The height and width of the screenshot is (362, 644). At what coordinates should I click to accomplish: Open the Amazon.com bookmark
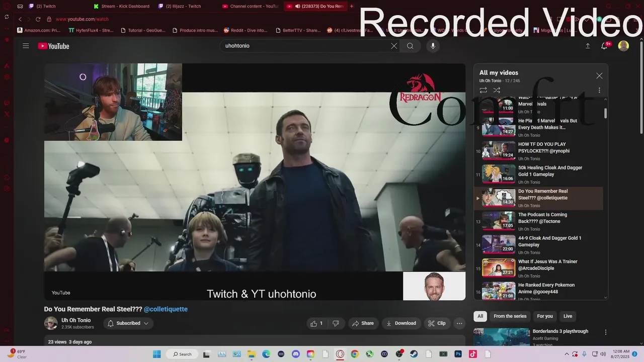pos(39,30)
